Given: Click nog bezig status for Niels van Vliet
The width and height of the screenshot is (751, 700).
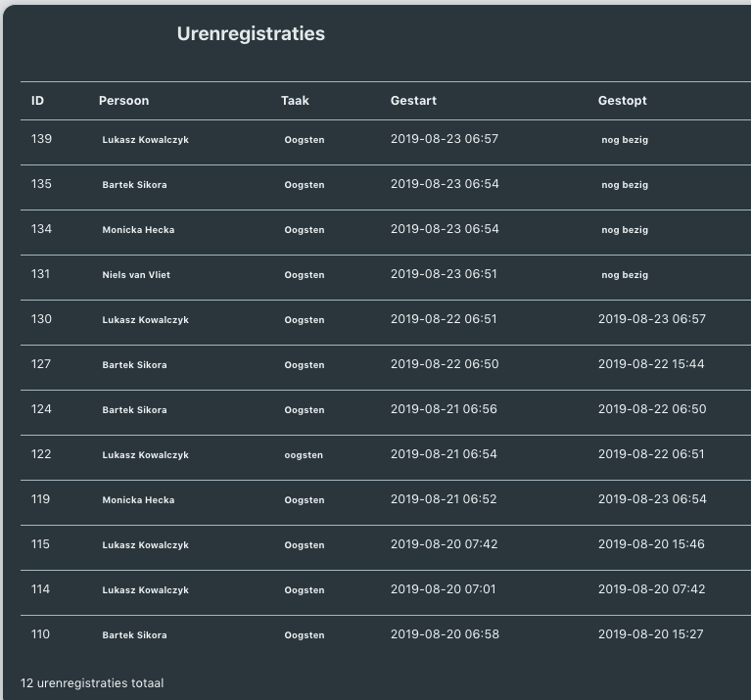Looking at the screenshot, I should pyautogui.click(x=625, y=275).
